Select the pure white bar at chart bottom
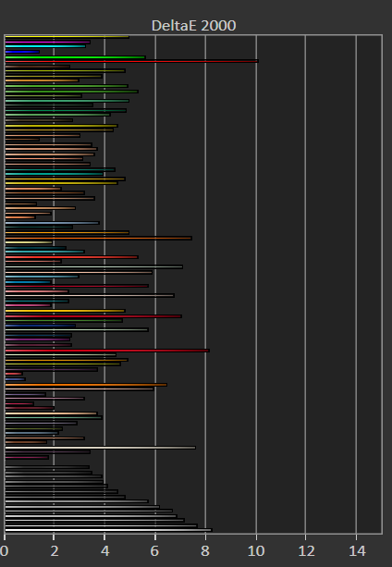 tap(108, 530)
